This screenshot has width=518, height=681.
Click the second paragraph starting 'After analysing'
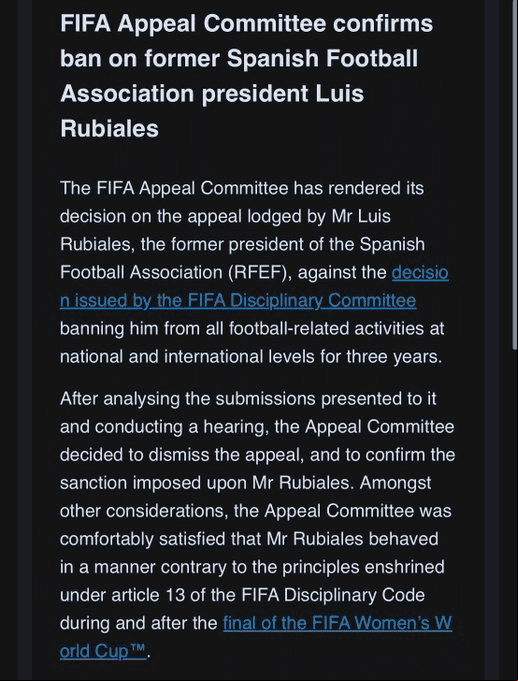pyautogui.click(x=257, y=525)
